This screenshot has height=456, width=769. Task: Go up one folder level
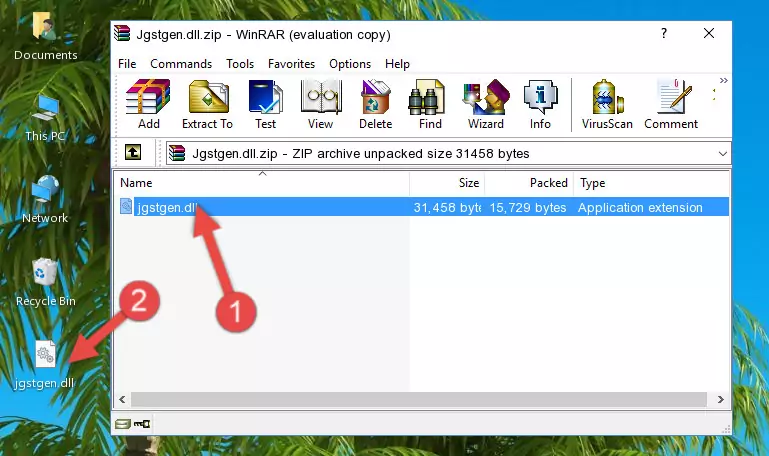(133, 152)
